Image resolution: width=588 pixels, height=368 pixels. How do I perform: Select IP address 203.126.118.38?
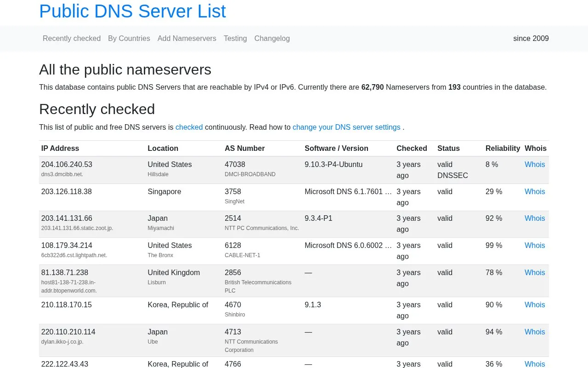(67, 192)
